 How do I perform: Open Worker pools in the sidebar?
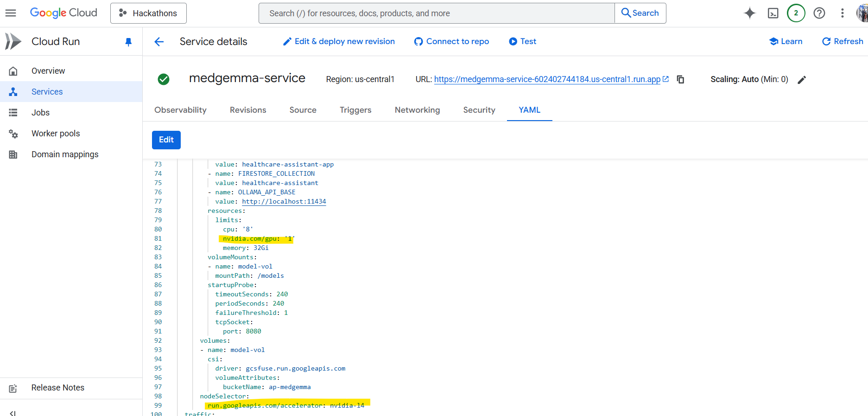pyautogui.click(x=71, y=134)
